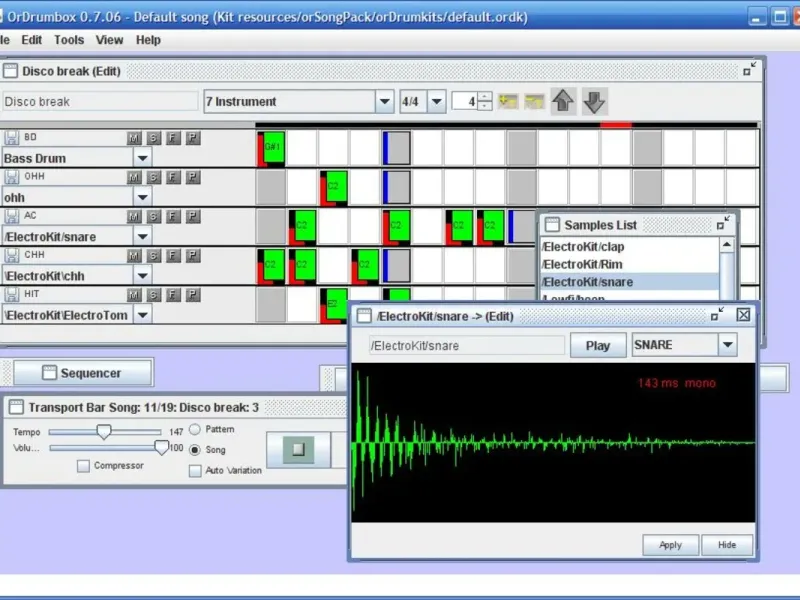Maximize the Samples List panel
The image size is (800, 600).
pyautogui.click(x=723, y=223)
